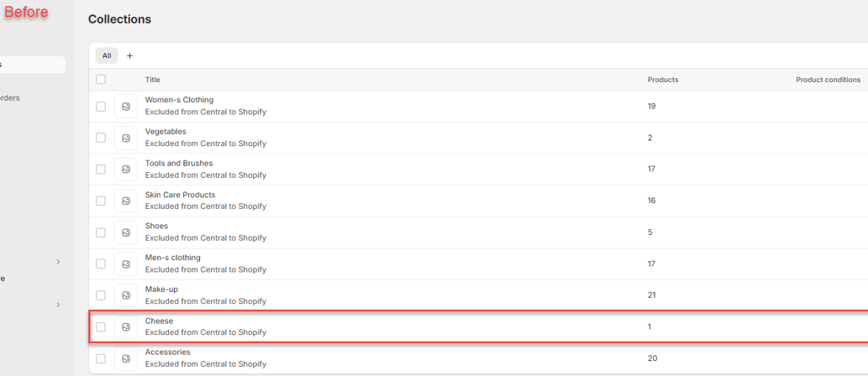Click the Accessories collection image icon
Image resolution: width=868 pixels, height=376 pixels.
point(126,358)
